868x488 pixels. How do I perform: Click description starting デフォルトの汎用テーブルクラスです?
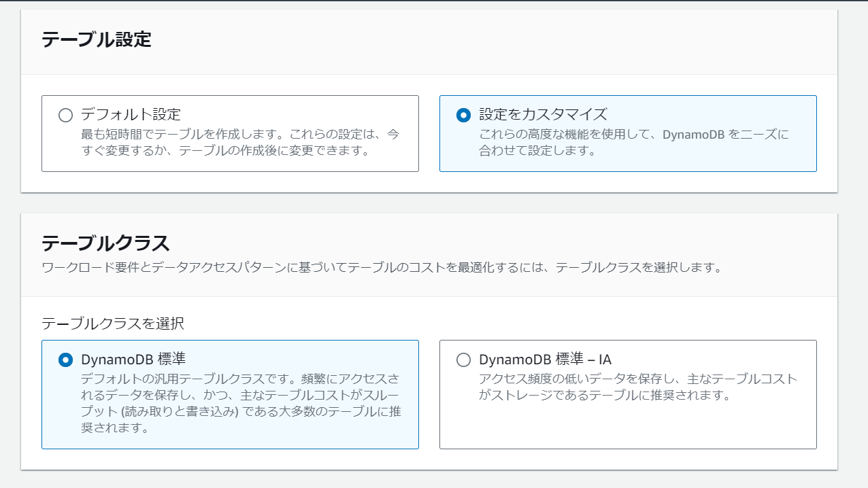coord(240,403)
